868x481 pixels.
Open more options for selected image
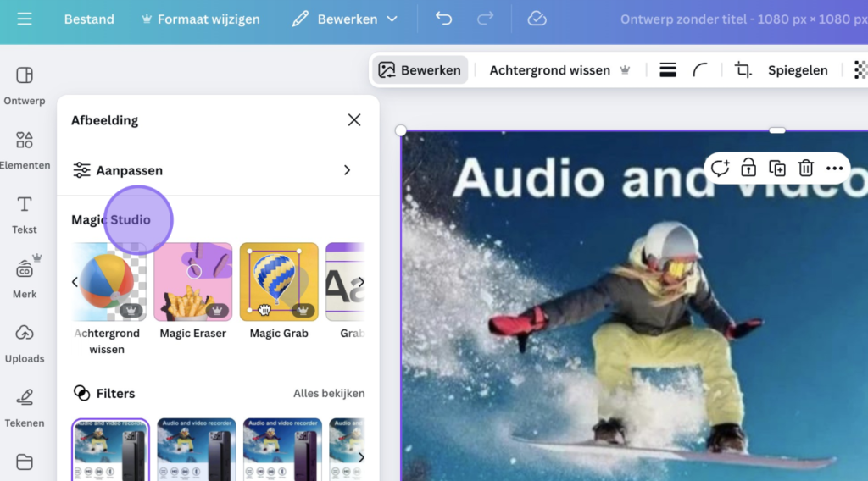click(x=834, y=168)
